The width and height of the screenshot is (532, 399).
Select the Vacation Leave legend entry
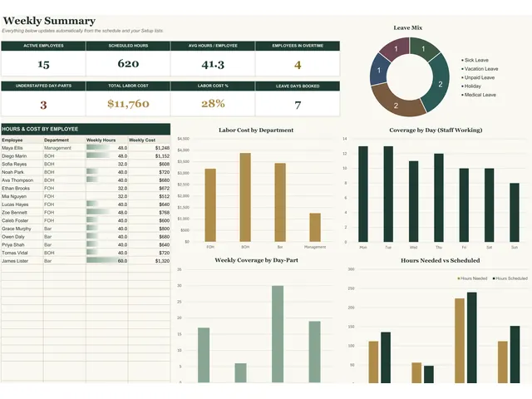click(480, 69)
